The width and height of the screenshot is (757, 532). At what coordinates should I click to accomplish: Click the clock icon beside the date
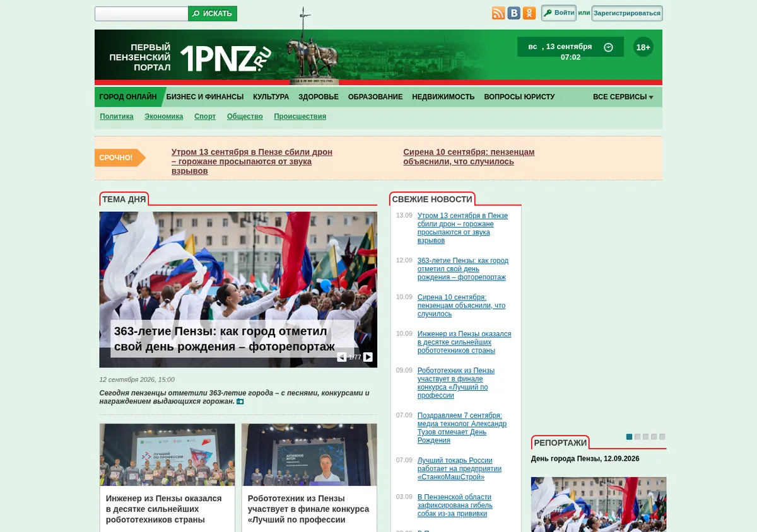tap(608, 47)
